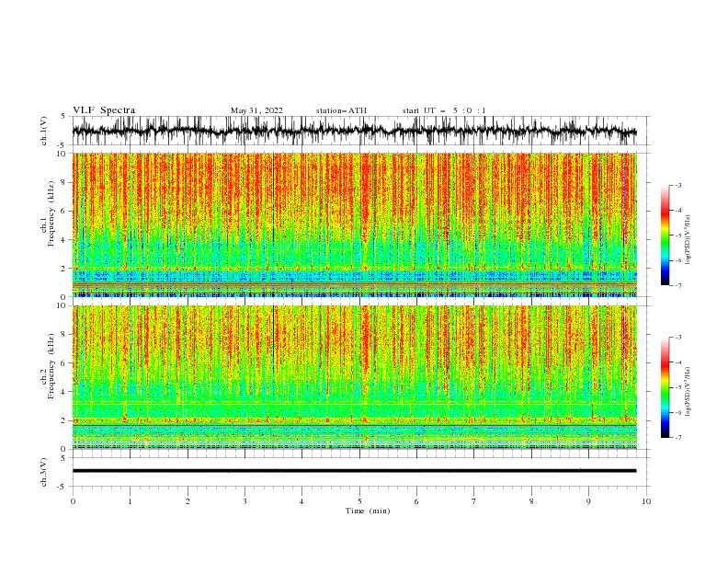
Task: Click the "VLF Spectra" plot title
Action: point(104,110)
